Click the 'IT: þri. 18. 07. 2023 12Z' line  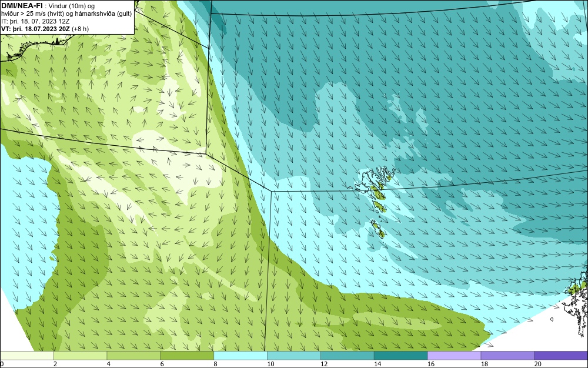coord(35,21)
